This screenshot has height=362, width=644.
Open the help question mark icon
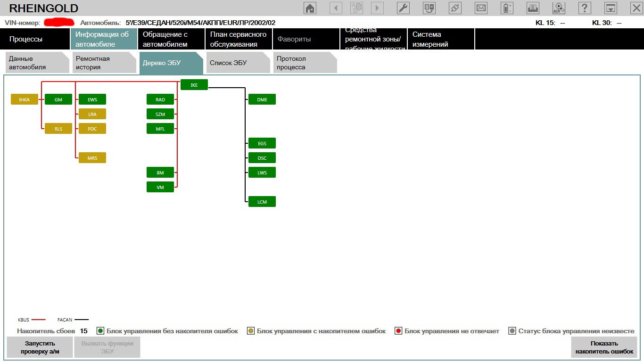(585, 8)
